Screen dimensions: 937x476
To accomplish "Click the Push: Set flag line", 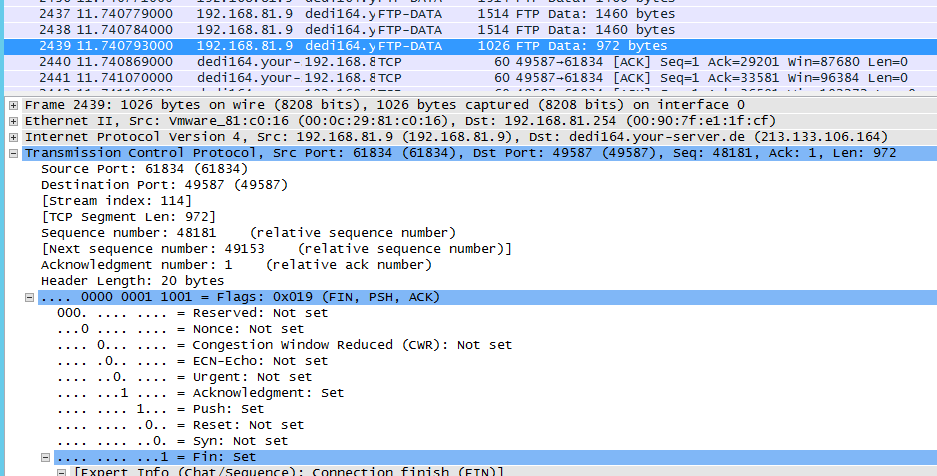I will tap(160, 409).
